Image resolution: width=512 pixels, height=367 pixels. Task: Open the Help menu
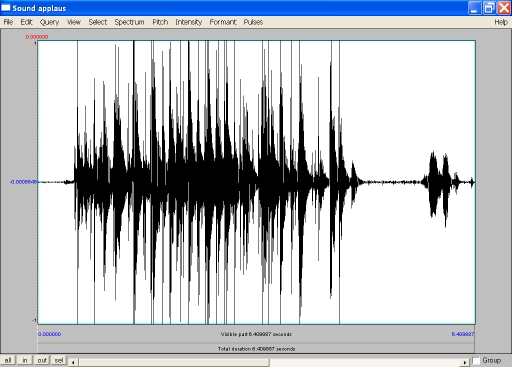coord(501,22)
